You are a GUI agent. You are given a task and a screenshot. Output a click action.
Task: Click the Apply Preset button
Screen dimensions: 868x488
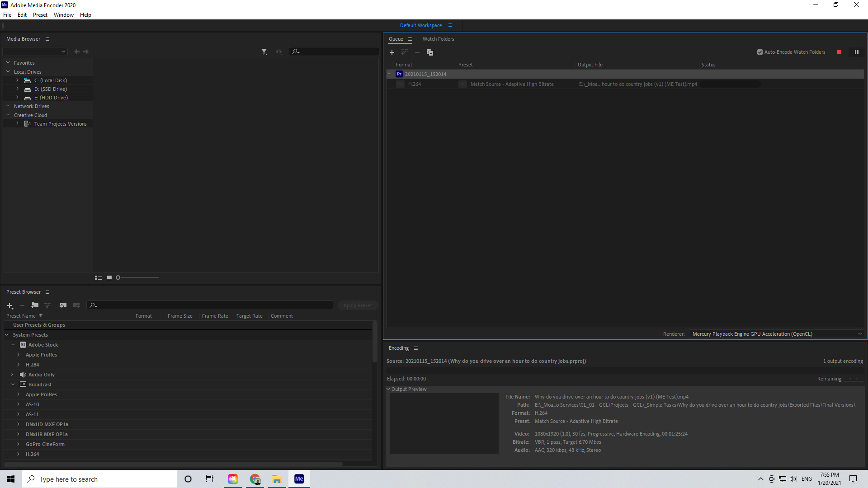(358, 305)
